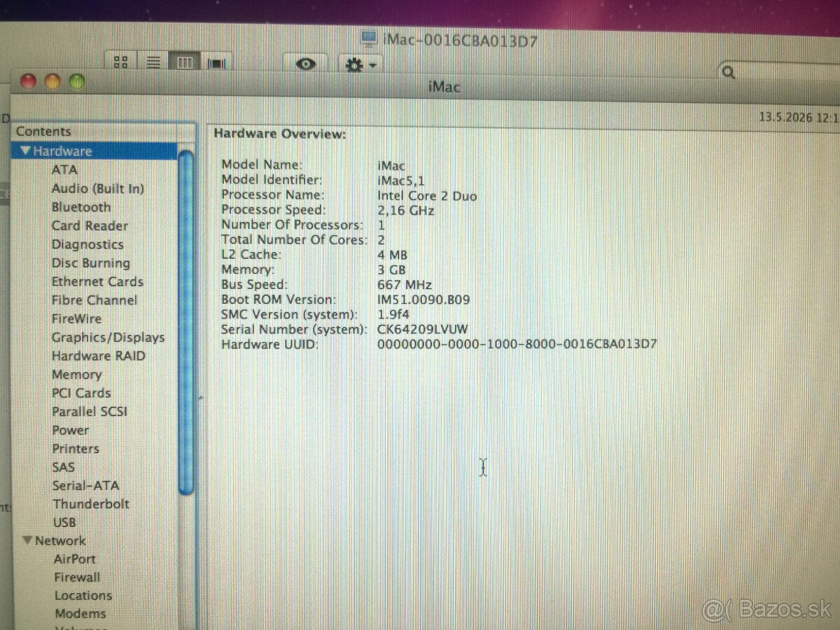Show Memory details in sidebar

[76, 374]
